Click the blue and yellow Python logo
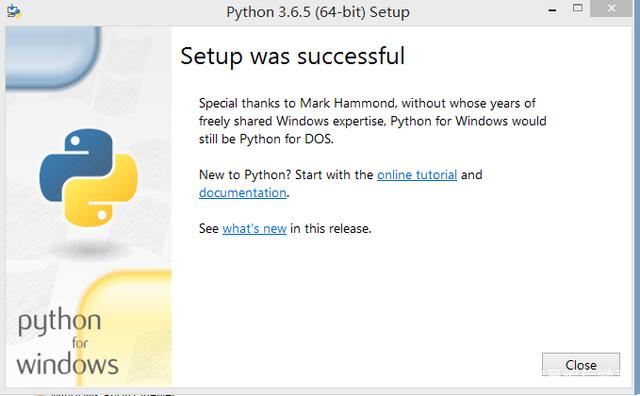Image resolution: width=640 pixels, height=396 pixels. pyautogui.click(x=88, y=178)
